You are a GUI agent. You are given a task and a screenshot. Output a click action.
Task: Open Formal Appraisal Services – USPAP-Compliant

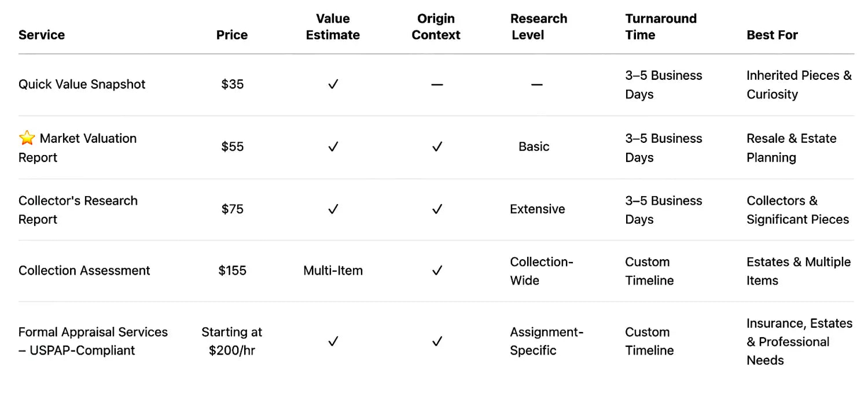(x=93, y=341)
